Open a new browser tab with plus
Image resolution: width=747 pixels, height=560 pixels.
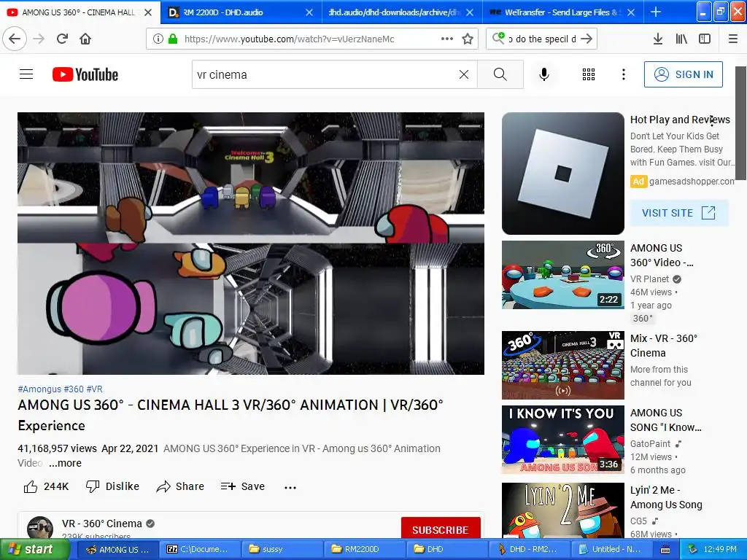(x=656, y=12)
